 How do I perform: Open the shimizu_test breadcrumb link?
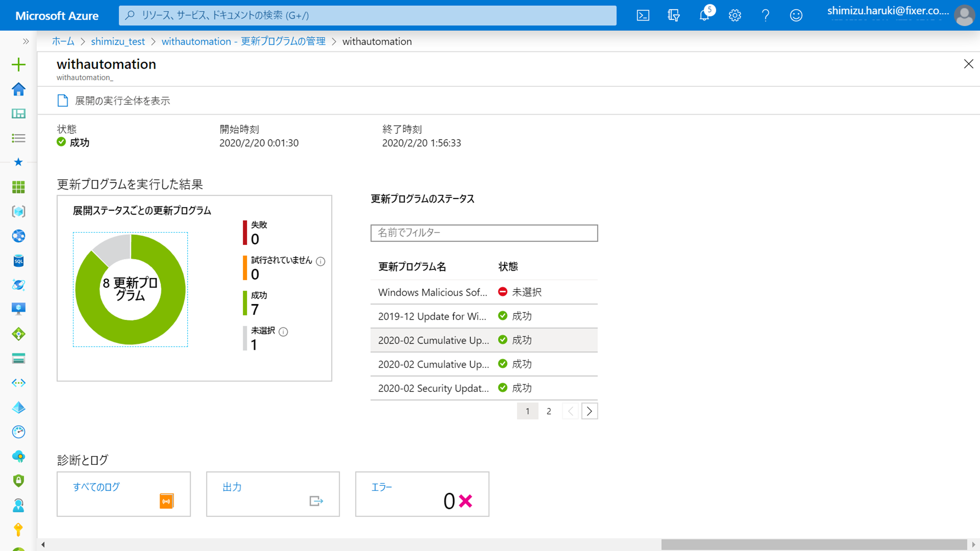click(118, 42)
